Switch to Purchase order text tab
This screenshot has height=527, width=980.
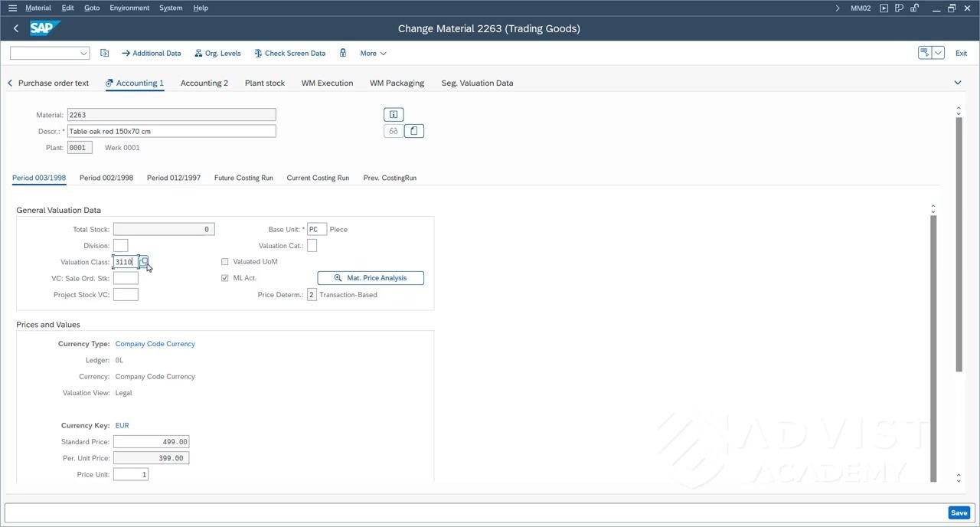click(54, 83)
